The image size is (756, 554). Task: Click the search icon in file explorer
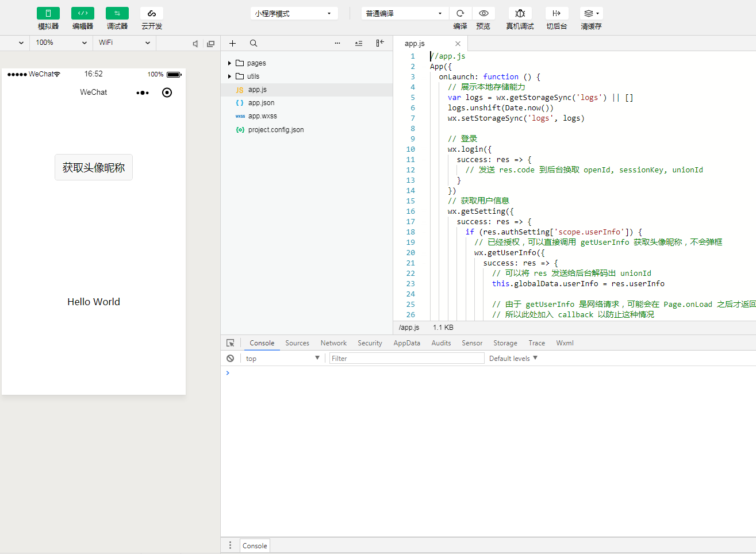(x=254, y=43)
